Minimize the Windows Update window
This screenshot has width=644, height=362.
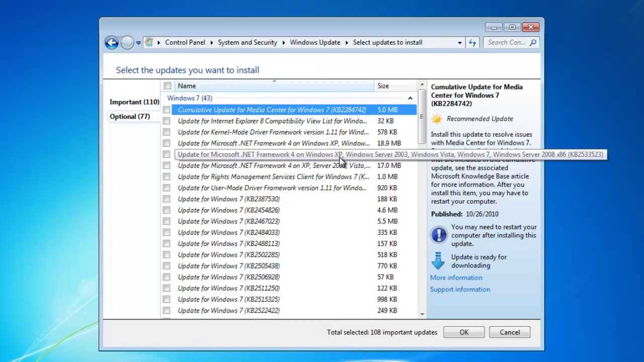[494, 27]
